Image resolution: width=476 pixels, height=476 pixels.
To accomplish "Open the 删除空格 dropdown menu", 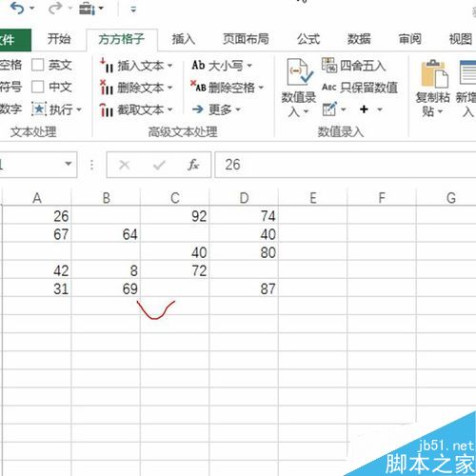I will [x=261, y=88].
